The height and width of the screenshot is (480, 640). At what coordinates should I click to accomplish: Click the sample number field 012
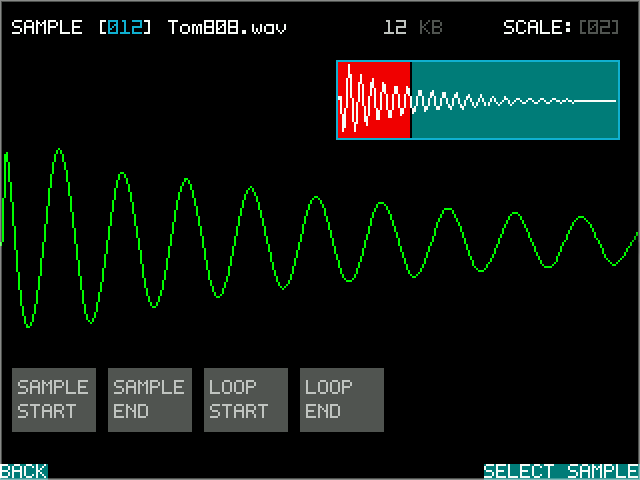[x=125, y=27]
